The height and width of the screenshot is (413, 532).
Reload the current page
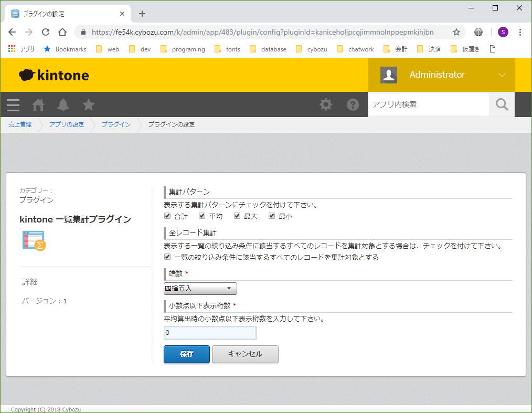(46, 32)
